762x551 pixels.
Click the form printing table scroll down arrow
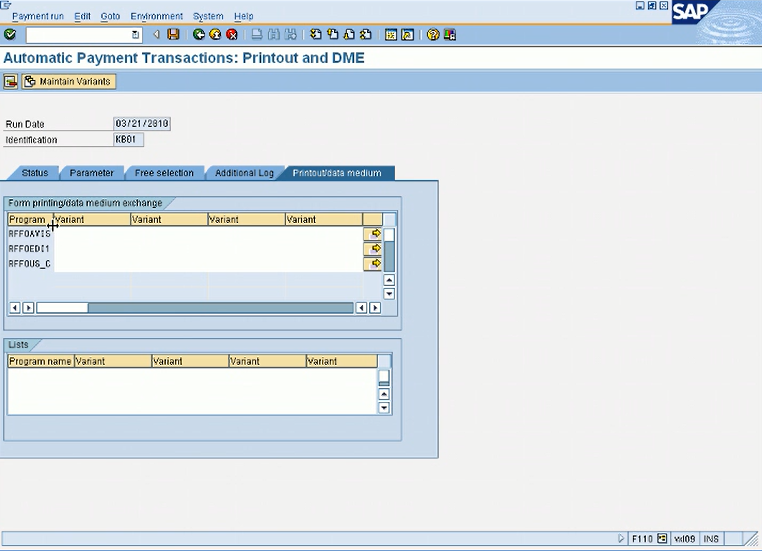click(x=389, y=293)
